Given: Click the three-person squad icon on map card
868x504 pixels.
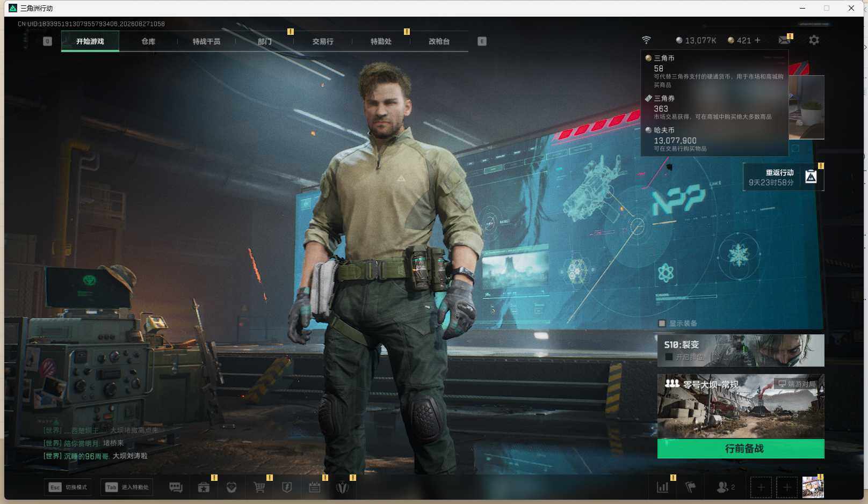Looking at the screenshot, I should [x=672, y=383].
